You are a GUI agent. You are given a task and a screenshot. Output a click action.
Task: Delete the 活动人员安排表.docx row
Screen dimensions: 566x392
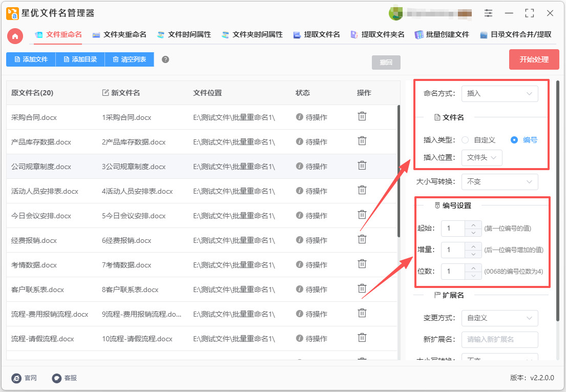coord(362,190)
